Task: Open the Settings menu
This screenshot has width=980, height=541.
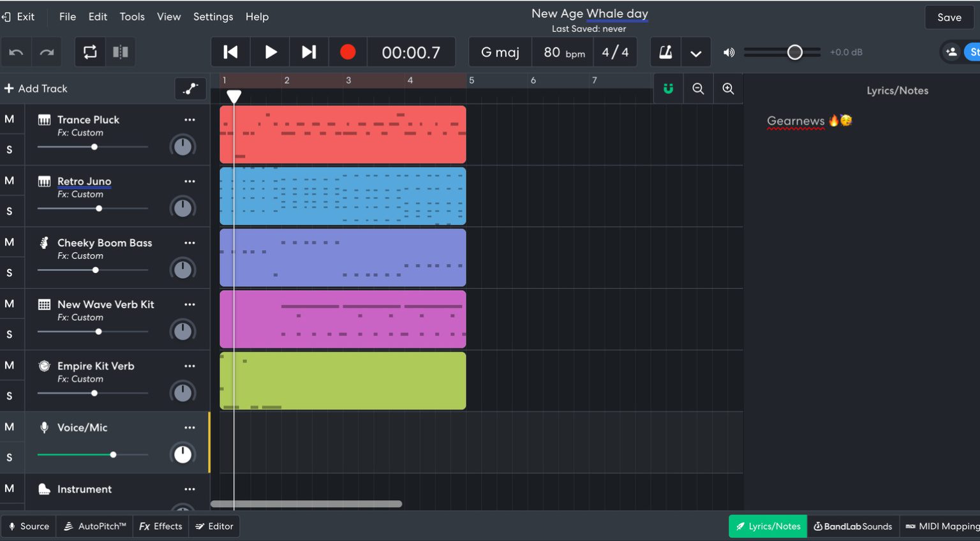Action: pyautogui.click(x=213, y=17)
